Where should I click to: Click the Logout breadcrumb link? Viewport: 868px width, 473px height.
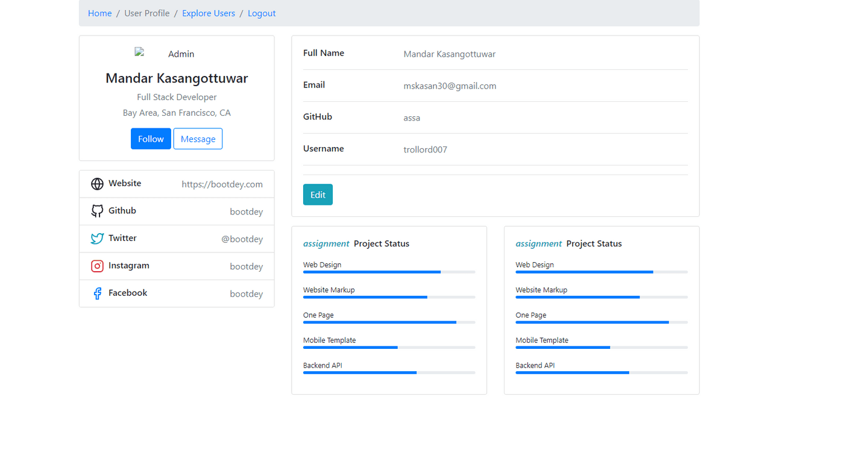tap(262, 13)
